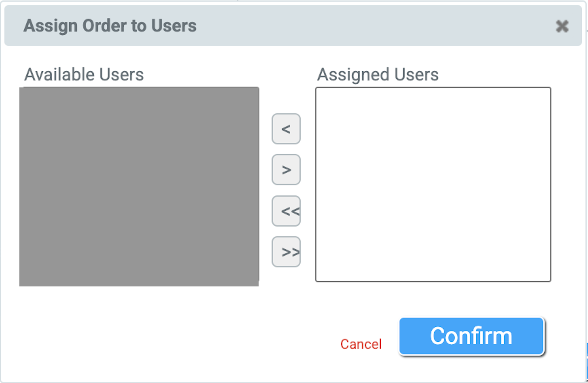Click the single left arrow button
The image size is (588, 383).
[x=286, y=129]
